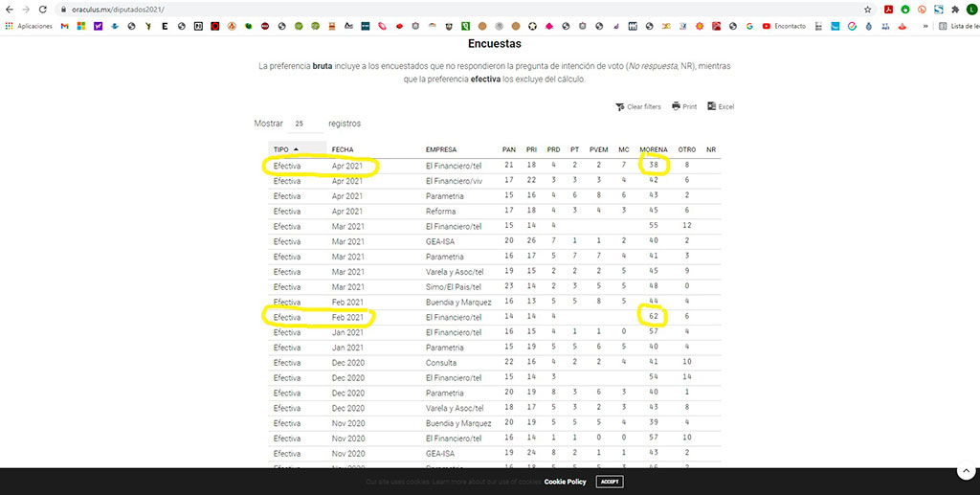Sort table by the FECHA column header
This screenshot has height=495, width=980.
343,149
